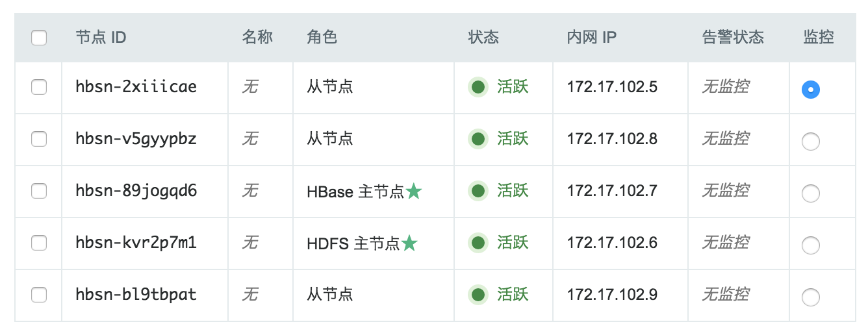Click internal IP 172.17.102.7

pyautogui.click(x=612, y=191)
